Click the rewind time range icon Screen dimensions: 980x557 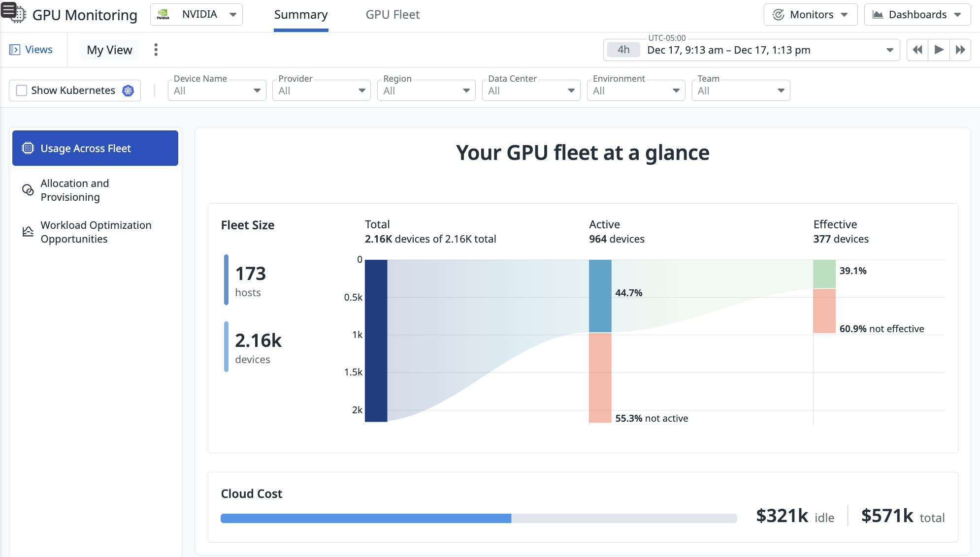pyautogui.click(x=917, y=50)
